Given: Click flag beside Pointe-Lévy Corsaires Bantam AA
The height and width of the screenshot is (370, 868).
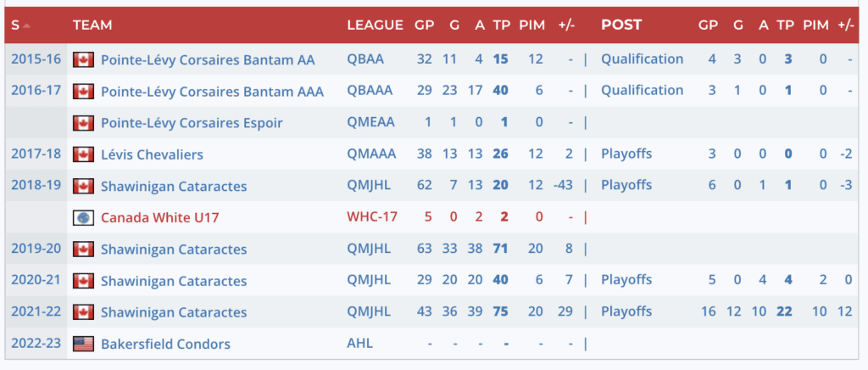Looking at the screenshot, I should pos(83,59).
